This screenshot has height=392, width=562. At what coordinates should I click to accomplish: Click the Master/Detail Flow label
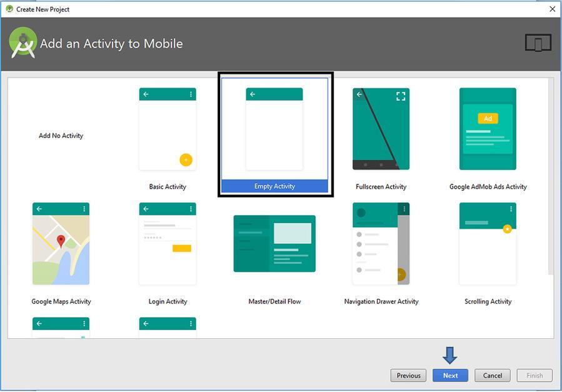274,301
